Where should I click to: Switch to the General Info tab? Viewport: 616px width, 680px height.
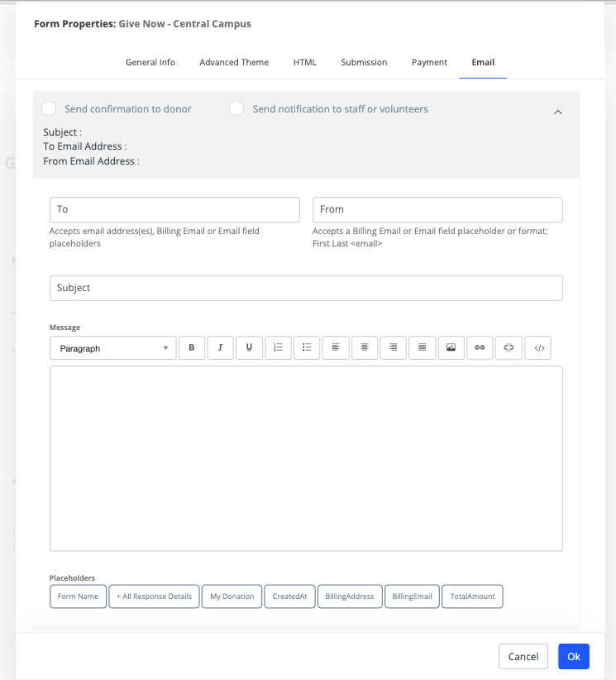pyautogui.click(x=150, y=62)
